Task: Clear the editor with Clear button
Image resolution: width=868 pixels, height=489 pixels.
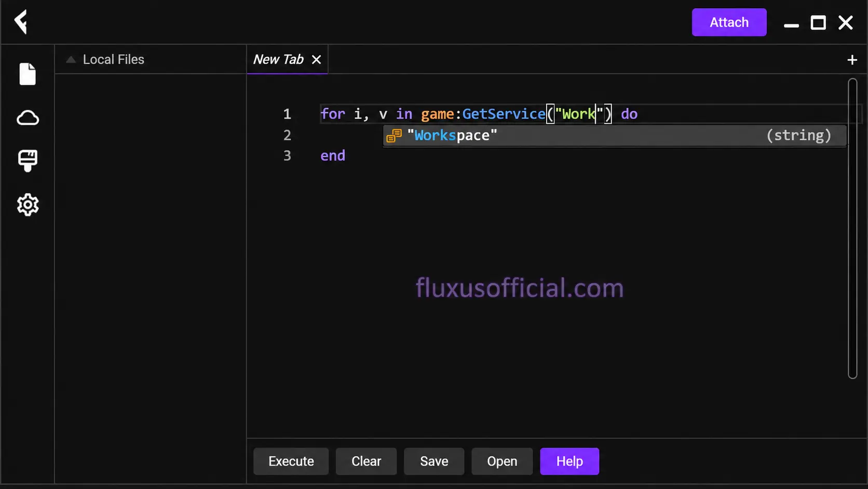Action: click(x=366, y=461)
